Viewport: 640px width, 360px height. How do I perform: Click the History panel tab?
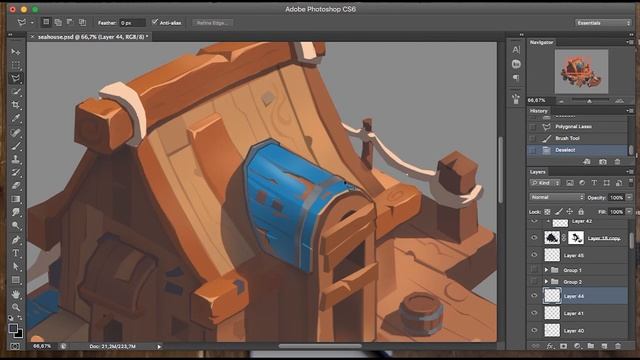coord(538,111)
